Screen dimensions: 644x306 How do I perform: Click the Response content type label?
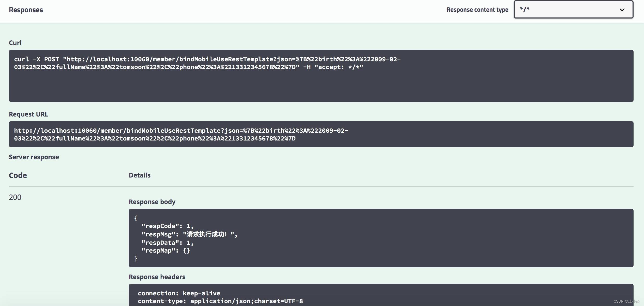click(x=477, y=10)
